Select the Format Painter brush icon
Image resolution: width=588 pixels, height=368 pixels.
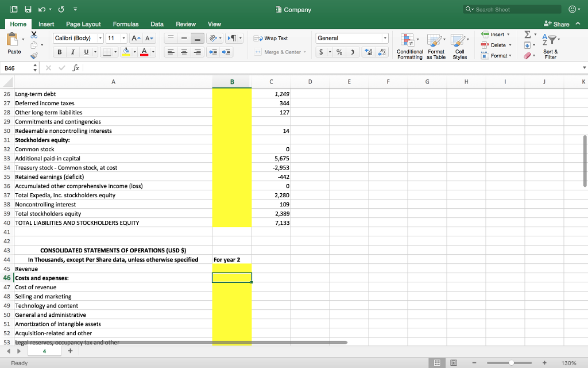pyautogui.click(x=33, y=55)
